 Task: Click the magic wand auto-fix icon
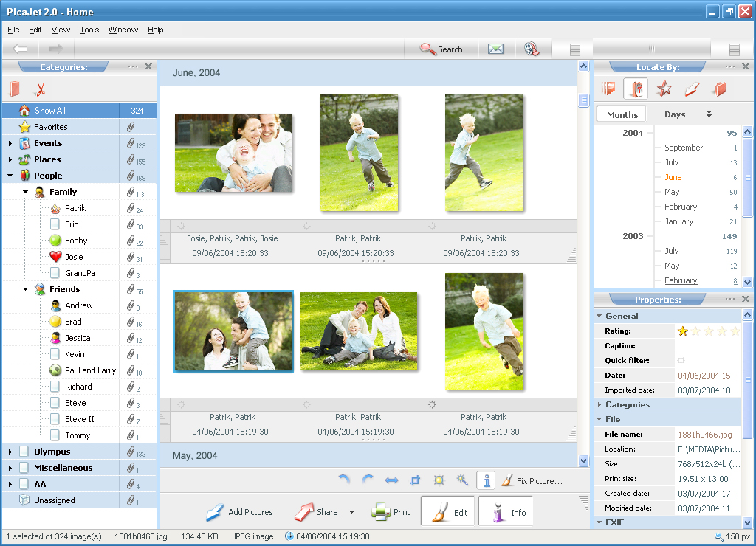pyautogui.click(x=462, y=480)
